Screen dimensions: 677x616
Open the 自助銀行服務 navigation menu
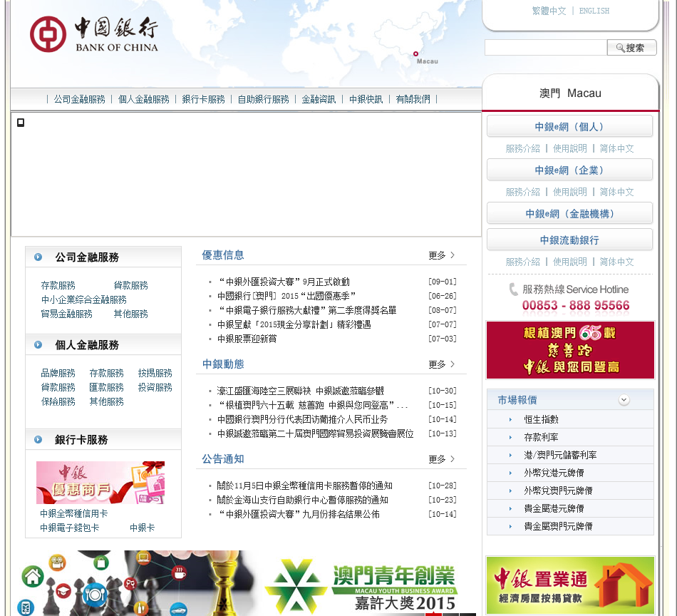(264, 99)
